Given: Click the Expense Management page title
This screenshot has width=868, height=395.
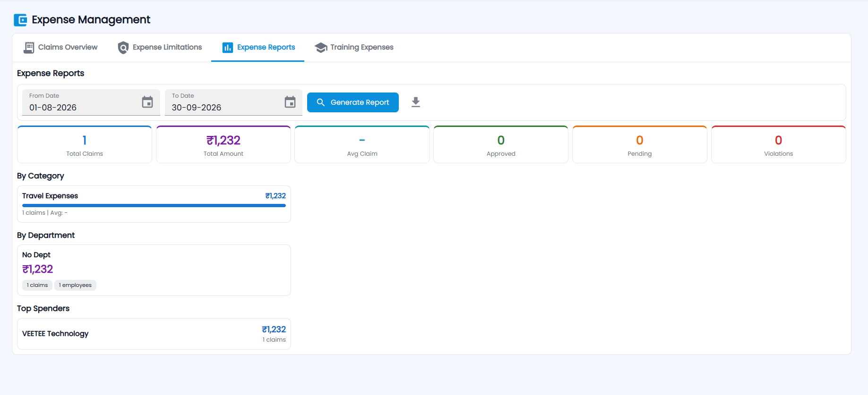Looking at the screenshot, I should point(91,20).
